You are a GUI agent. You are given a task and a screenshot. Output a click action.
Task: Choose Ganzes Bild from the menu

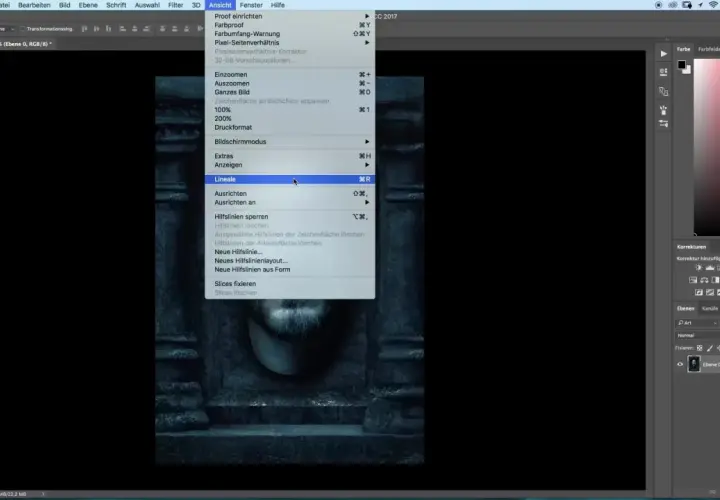click(x=290, y=92)
